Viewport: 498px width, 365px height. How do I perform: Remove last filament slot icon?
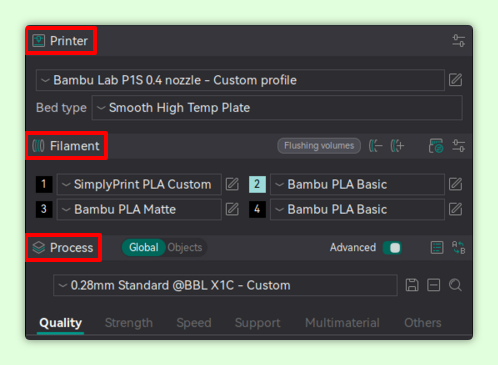pos(376,146)
